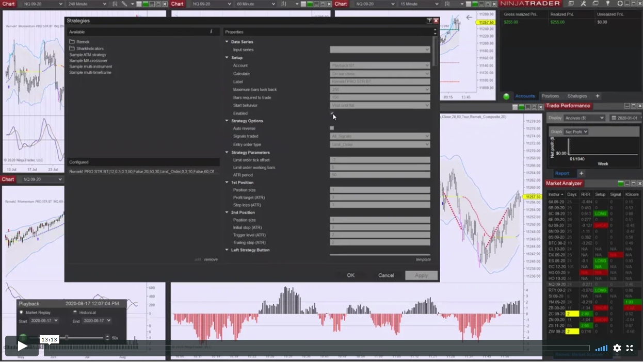The height and width of the screenshot is (362, 644).
Task: Collapse the Strategy Parameters section
Action: 227,153
